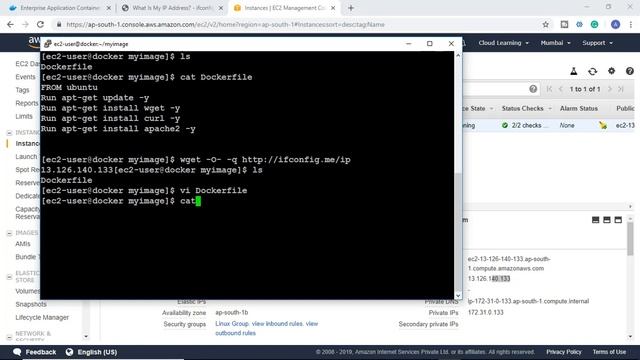Viewport: 640px width, 360px height.
Task: Open a new browser tab
Action: pyautogui.click(x=351, y=8)
